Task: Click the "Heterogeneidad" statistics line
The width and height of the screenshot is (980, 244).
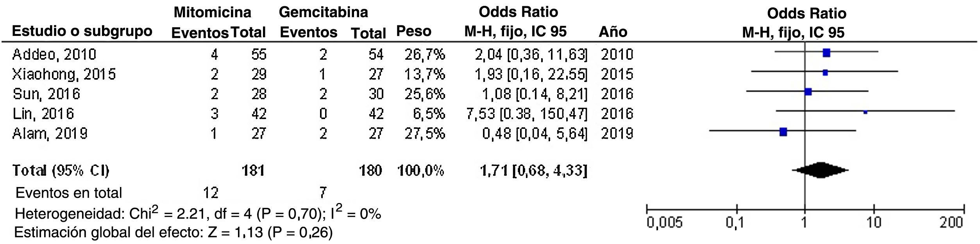Action: (x=198, y=214)
